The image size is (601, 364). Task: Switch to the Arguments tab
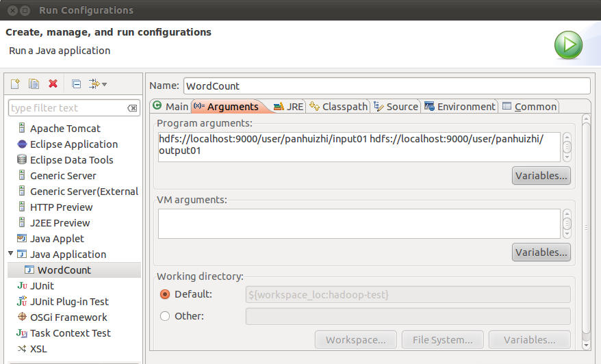coord(230,106)
